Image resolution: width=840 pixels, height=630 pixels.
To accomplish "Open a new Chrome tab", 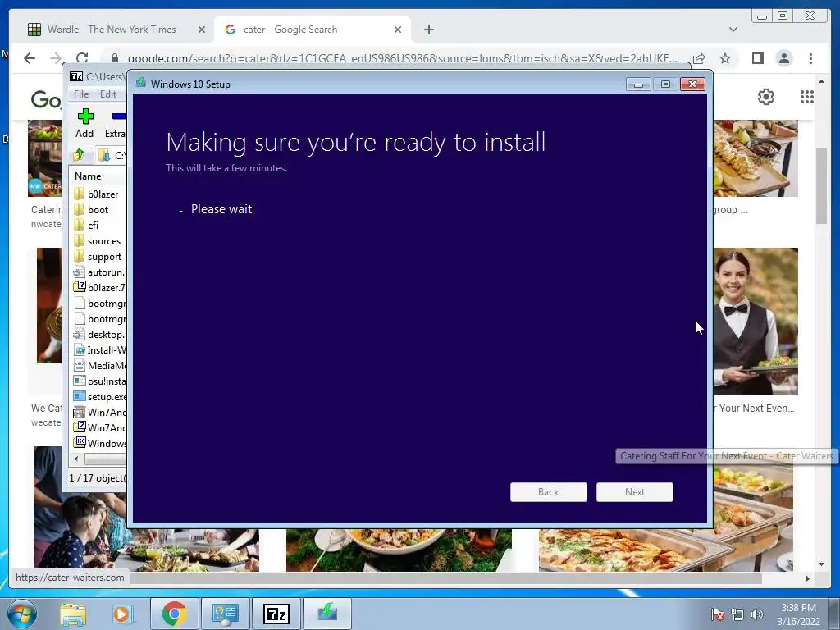I will coord(428,30).
